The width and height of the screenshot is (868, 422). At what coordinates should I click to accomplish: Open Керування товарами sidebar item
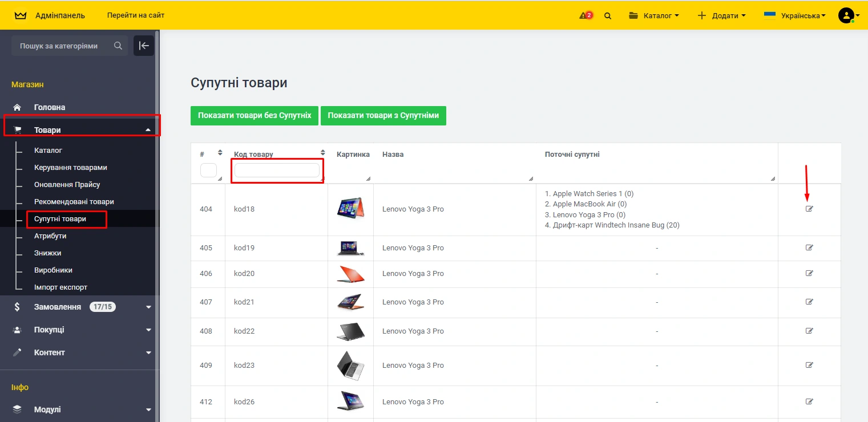71,167
